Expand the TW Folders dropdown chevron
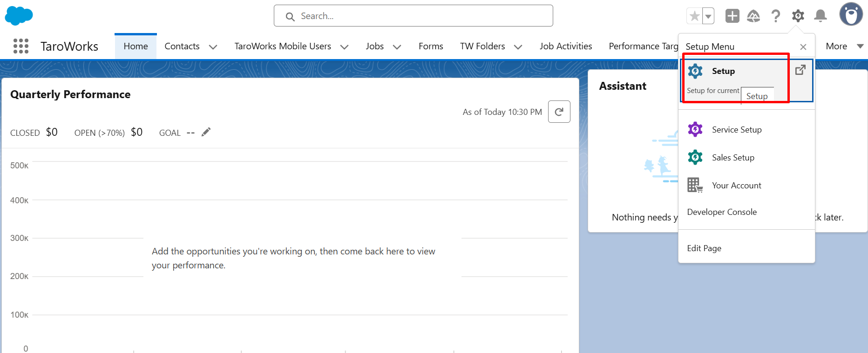This screenshot has width=868, height=353. (x=518, y=47)
